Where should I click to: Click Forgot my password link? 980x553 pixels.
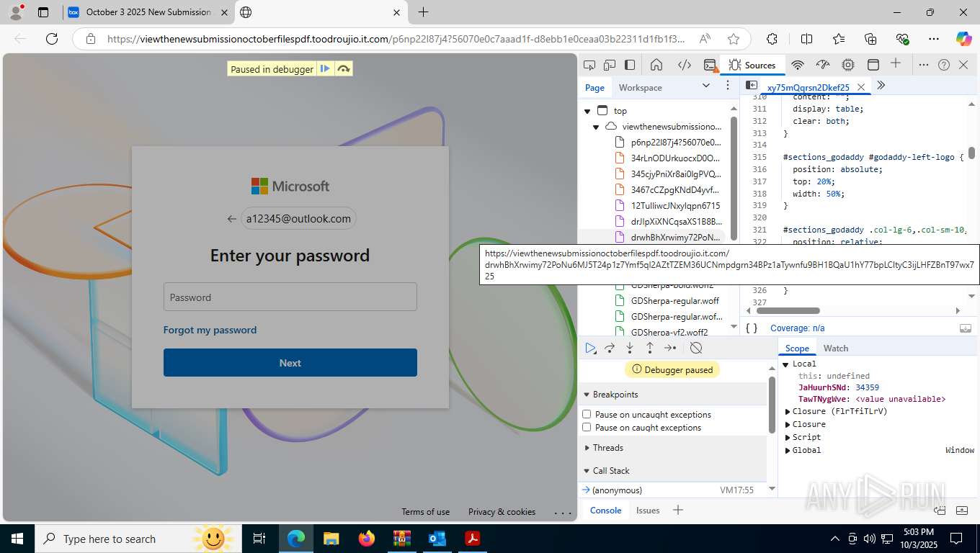210,330
